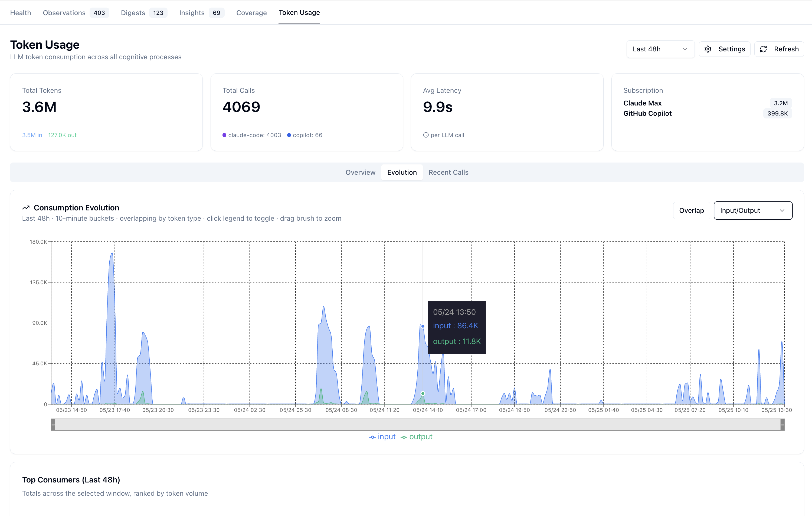The width and height of the screenshot is (812, 516).
Task: Click the blue copilot legend dot
Action: click(x=289, y=135)
